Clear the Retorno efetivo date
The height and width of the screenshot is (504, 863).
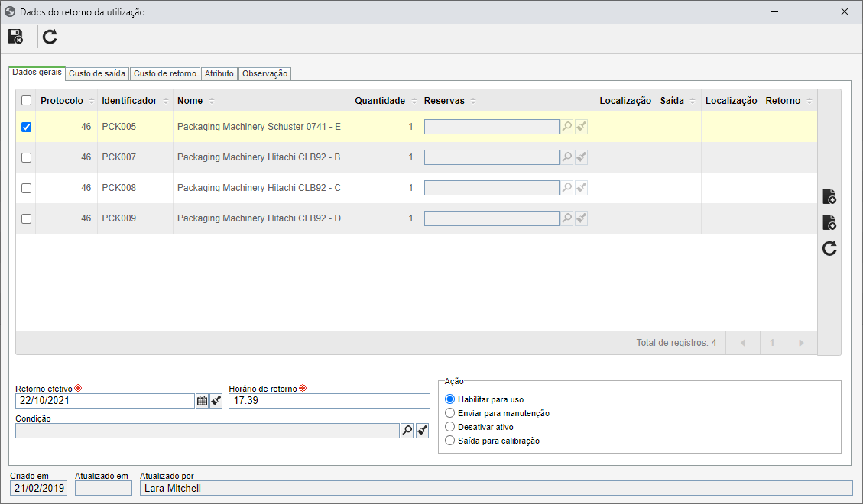(x=216, y=401)
